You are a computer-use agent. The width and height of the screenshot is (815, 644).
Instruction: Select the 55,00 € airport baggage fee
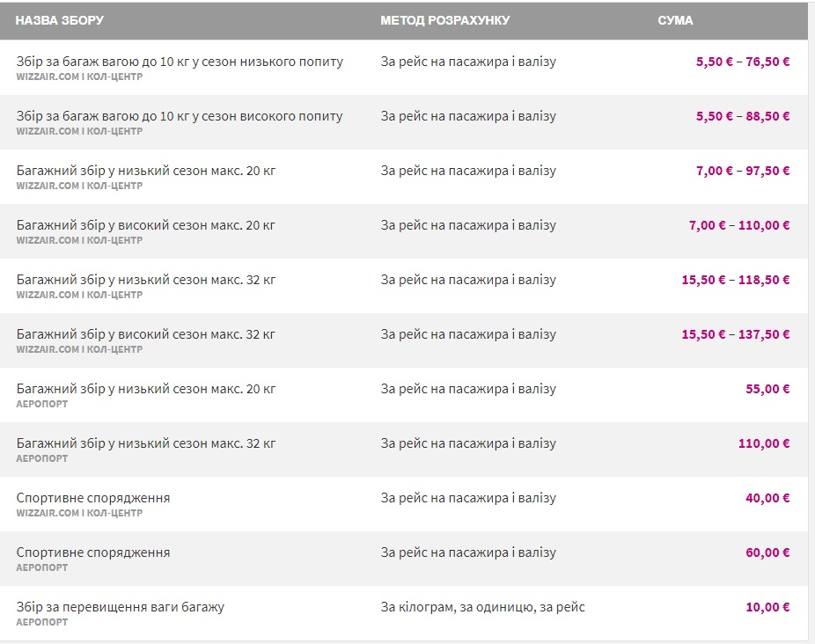click(767, 389)
